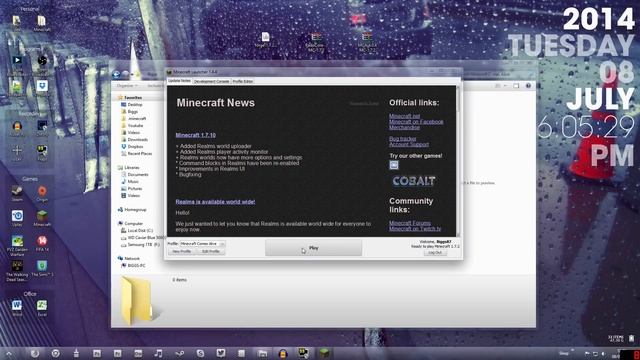Open the Minecraft on Twitch.tv link
640x360 pixels.
[x=415, y=229]
